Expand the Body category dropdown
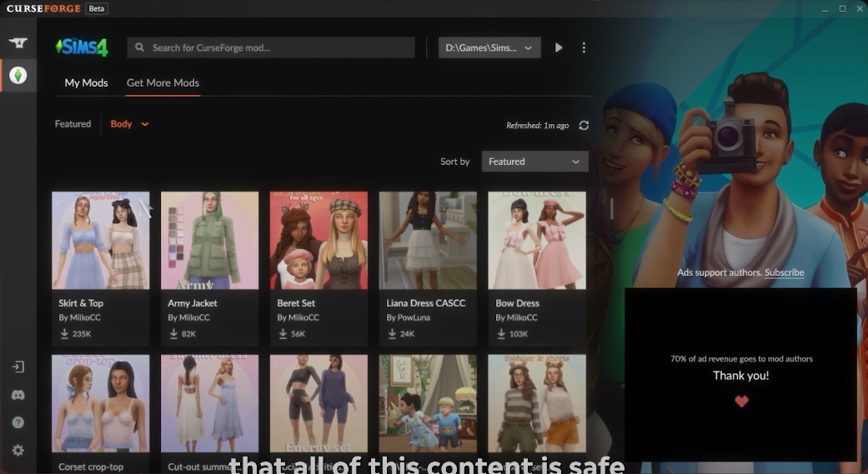This screenshot has width=868, height=474. click(129, 124)
